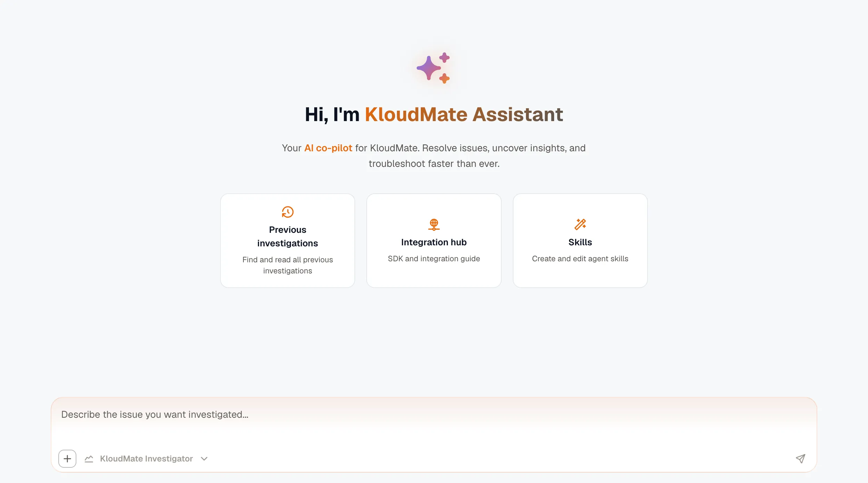
Task: Open the KloudMate Investigator agent selector
Action: point(146,459)
